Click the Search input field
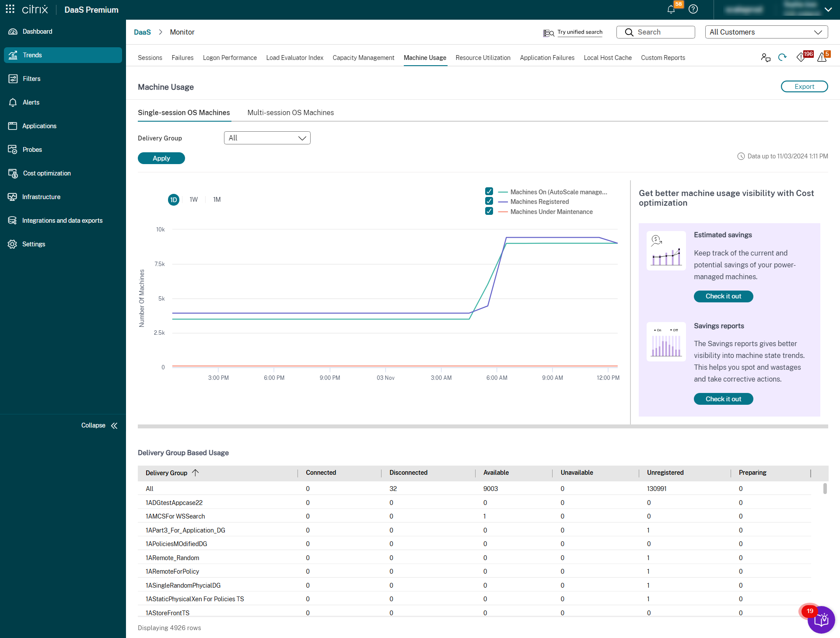The width and height of the screenshot is (840, 638). click(x=655, y=32)
